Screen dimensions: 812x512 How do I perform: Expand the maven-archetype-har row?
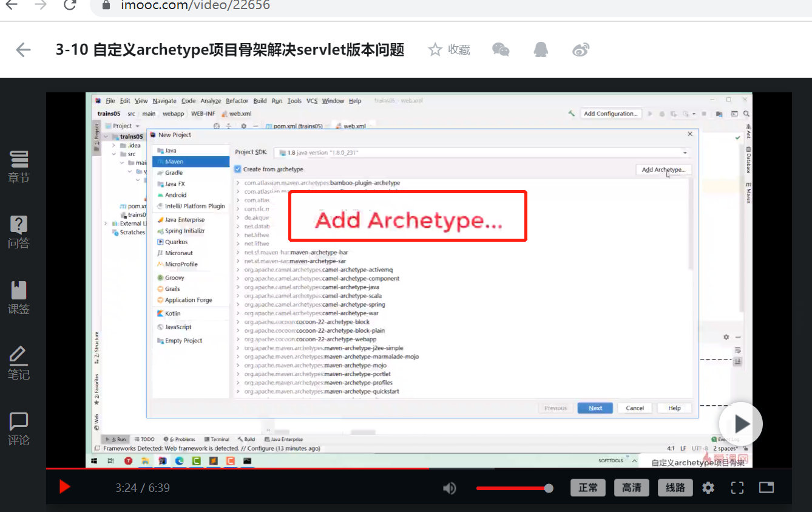tap(238, 252)
